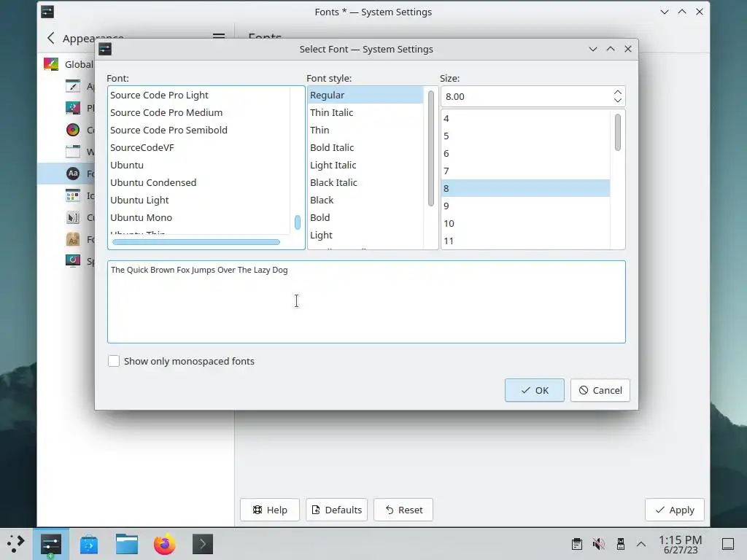The width and height of the screenshot is (747, 560).
Task: Select SourceCodeVF font
Action: (x=199, y=147)
